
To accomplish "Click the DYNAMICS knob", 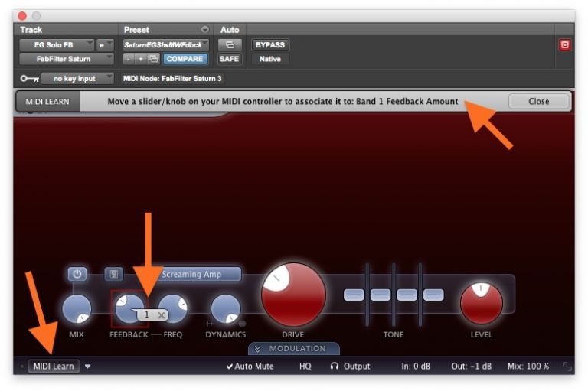I will click(225, 309).
